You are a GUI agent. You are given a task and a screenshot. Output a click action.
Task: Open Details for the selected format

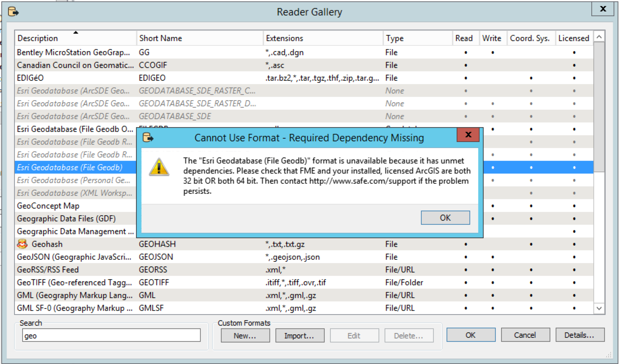[580, 335]
